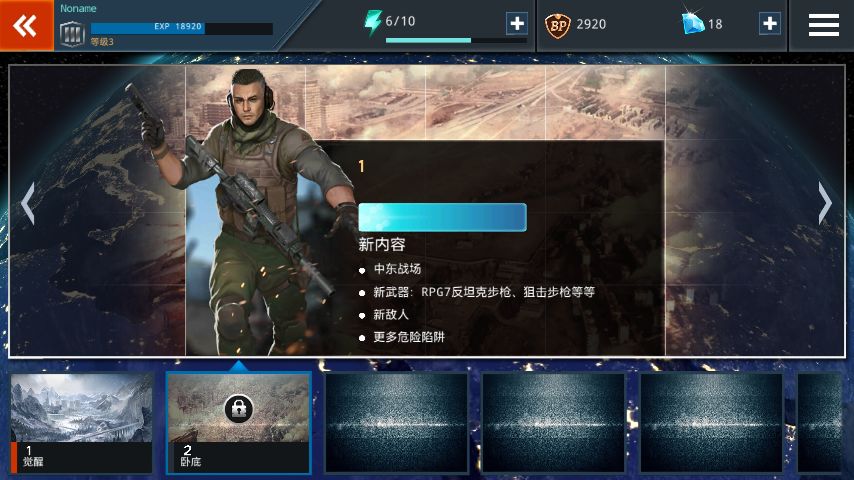Open the hamburger menu

(824, 25)
